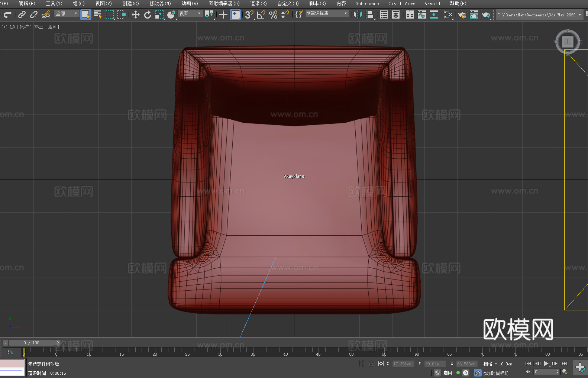Open the 工具(T) menu
Screen dimensions: 588x378
point(54,3)
